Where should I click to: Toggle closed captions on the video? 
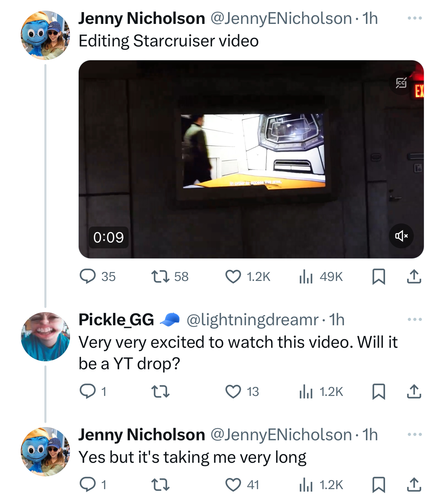(x=401, y=83)
